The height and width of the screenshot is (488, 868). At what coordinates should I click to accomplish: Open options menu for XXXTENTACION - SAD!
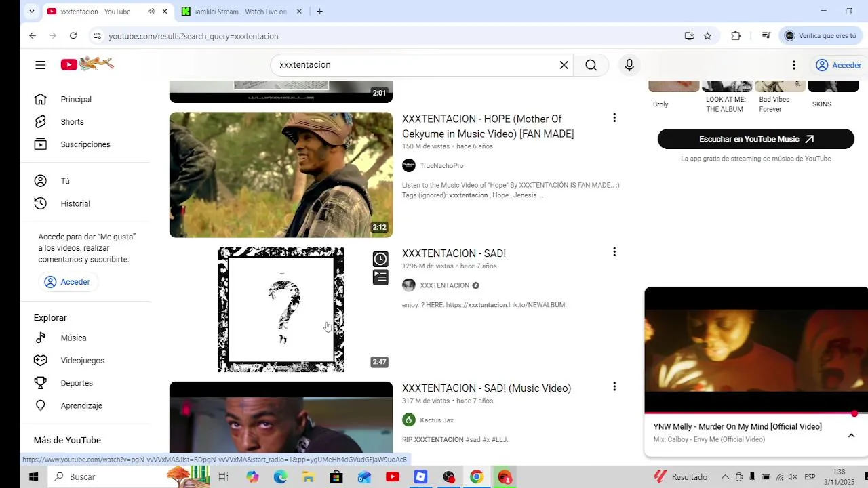pos(614,252)
